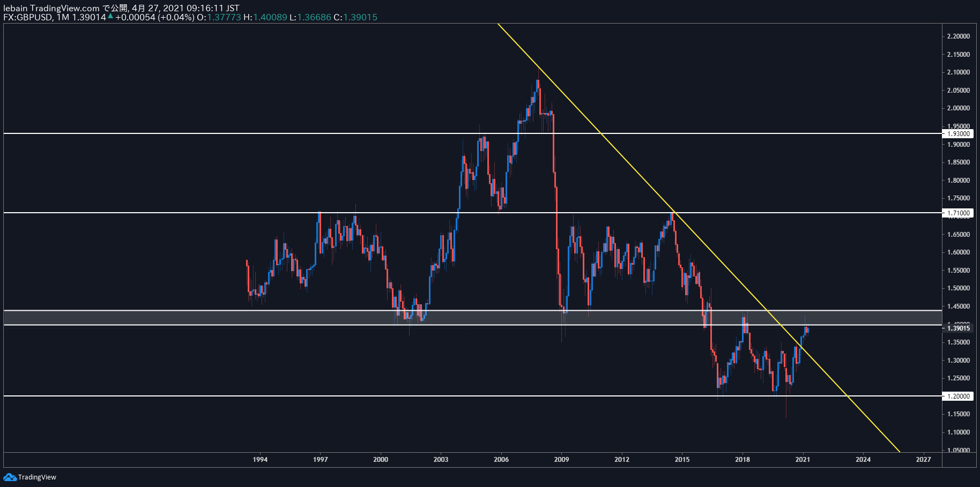Click the 2009 label on the time axis
Image resolution: width=980 pixels, height=487 pixels.
pos(561,459)
